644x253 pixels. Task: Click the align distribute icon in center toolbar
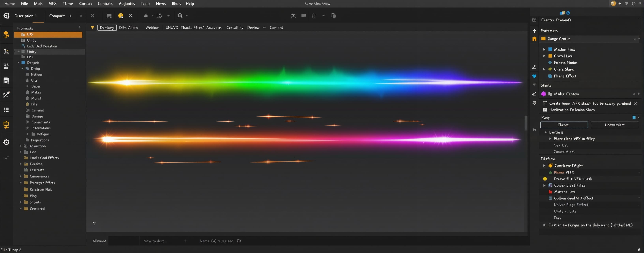[293, 16]
